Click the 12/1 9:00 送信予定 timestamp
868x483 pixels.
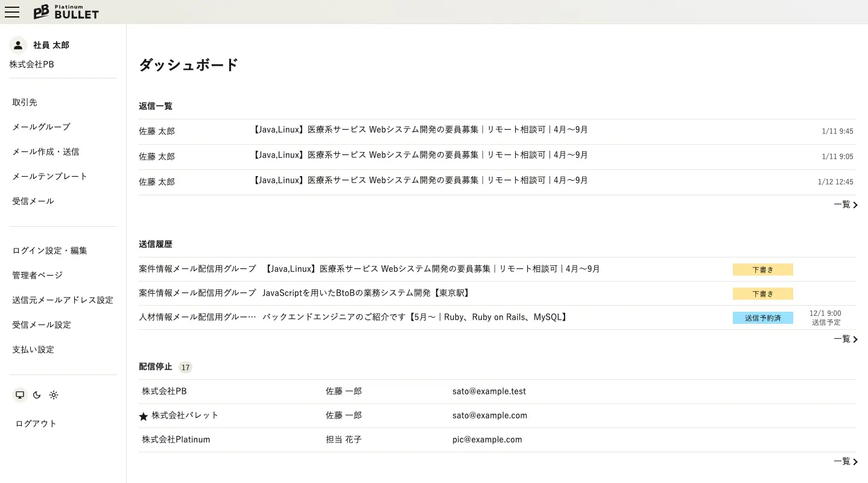tap(826, 318)
